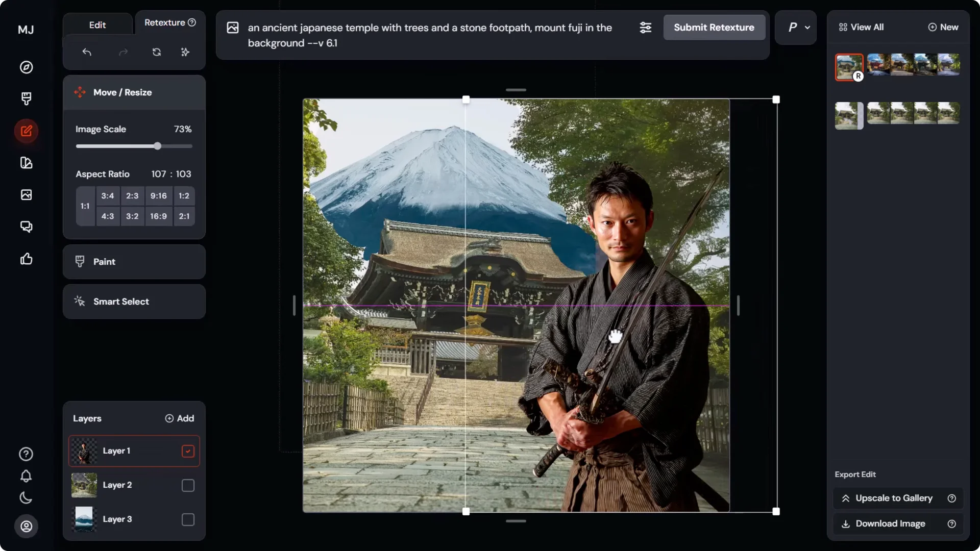Image resolution: width=980 pixels, height=551 pixels.
Task: Click the Submit Retexture button
Action: 714,28
